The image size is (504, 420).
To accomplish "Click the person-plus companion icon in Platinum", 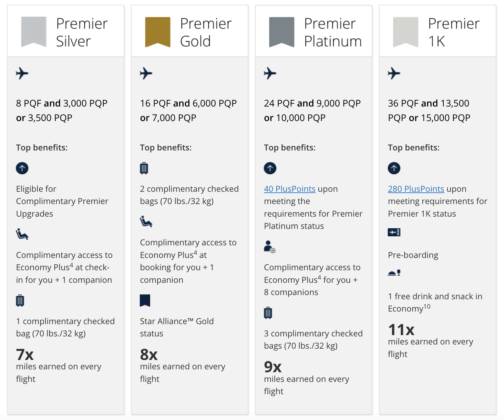I will pos(269,247).
